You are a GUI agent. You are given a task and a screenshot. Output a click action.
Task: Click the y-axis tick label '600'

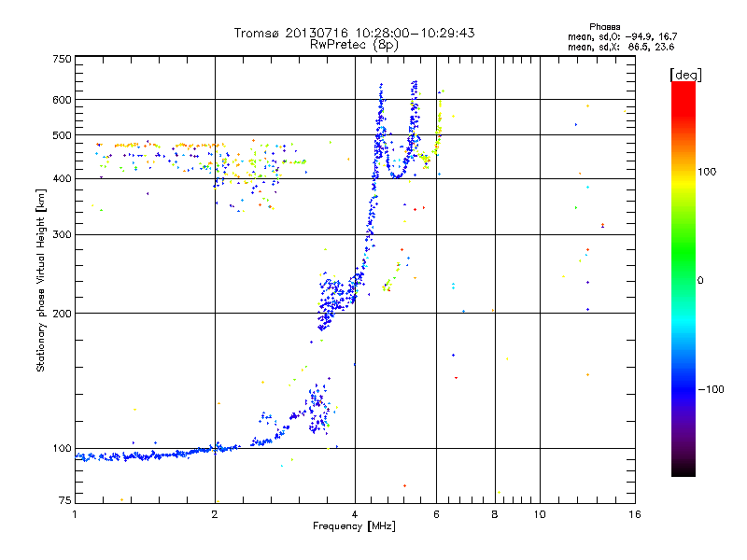(x=62, y=100)
